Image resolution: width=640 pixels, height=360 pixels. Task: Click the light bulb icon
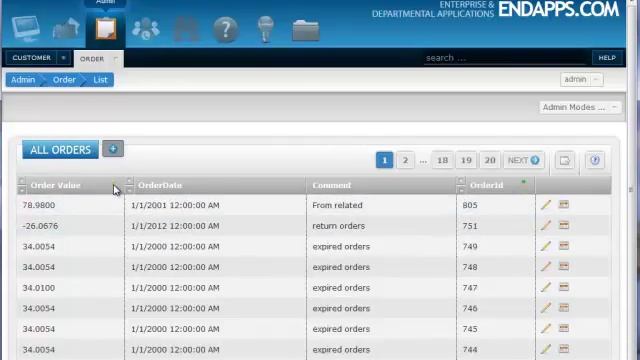tap(266, 29)
